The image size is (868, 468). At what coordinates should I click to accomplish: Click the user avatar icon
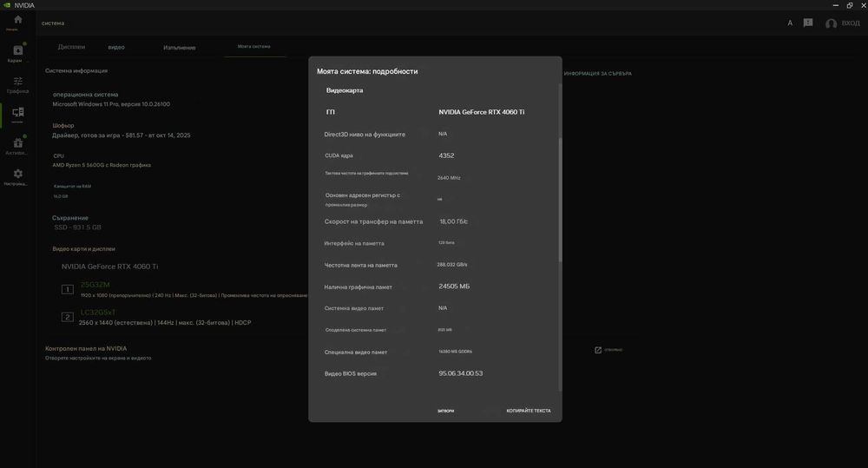[x=831, y=23]
